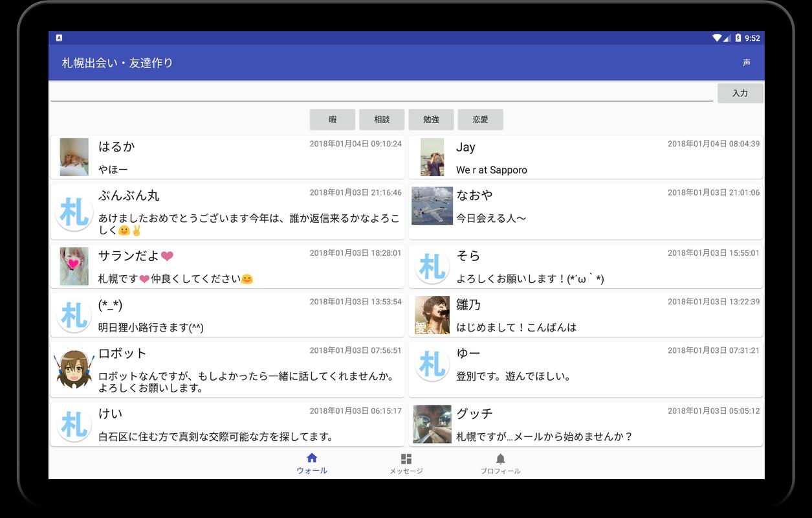The image size is (812, 518).
Task: Tap the battery status icon
Action: 738,38
